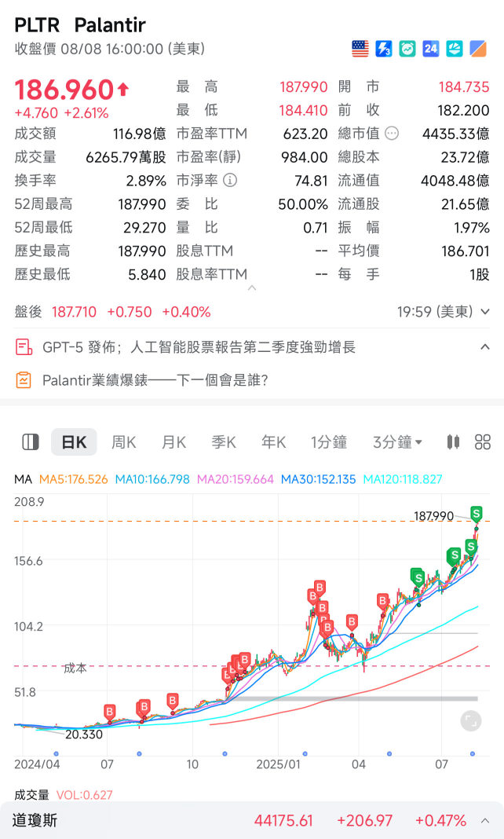
Task: Tap the teal pie-chart icon
Action: pyautogui.click(x=455, y=49)
